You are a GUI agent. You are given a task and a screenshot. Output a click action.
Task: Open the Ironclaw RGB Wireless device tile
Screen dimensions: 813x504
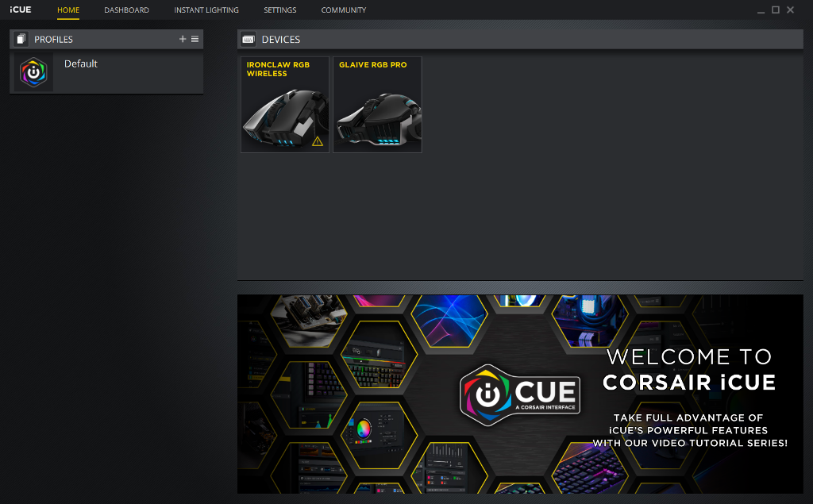[x=284, y=105]
